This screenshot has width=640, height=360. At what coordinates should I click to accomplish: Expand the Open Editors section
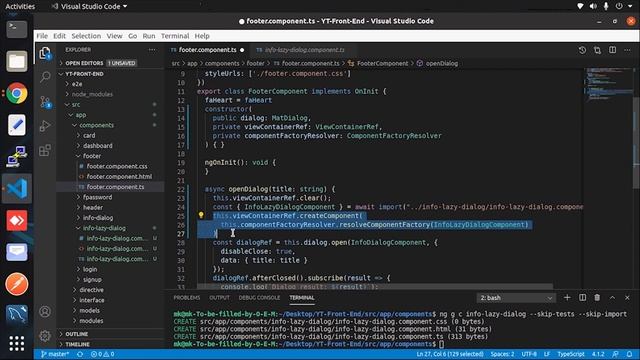click(x=110, y=63)
